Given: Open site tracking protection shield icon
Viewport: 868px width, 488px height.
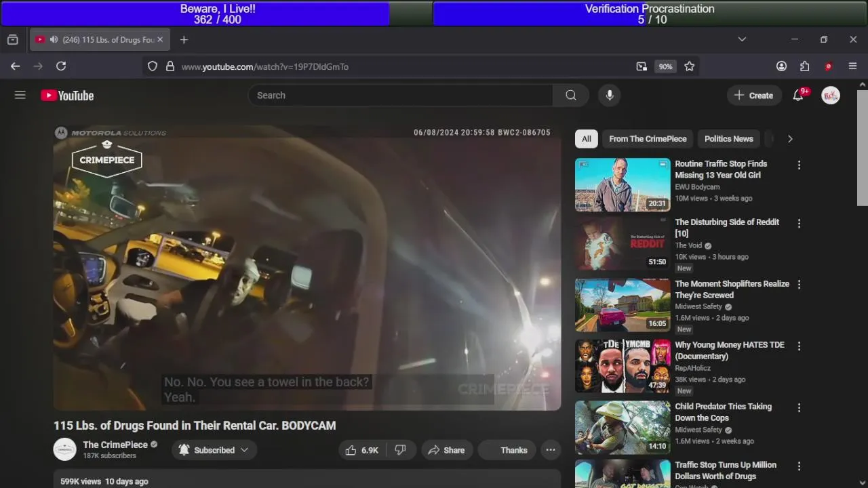Looking at the screenshot, I should (x=153, y=66).
